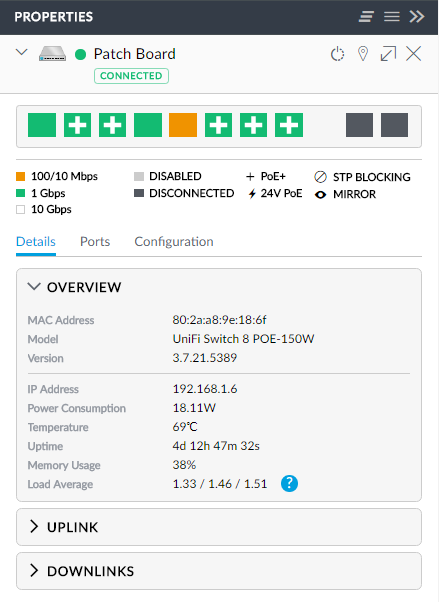Viewport: 439px width, 602px height.
Task: Click the stacked layers icon in Properties header
Action: 366,17
